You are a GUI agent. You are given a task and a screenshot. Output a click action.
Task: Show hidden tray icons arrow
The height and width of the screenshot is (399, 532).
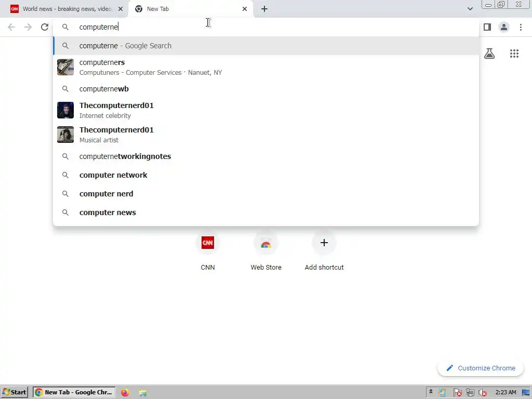coord(431,392)
